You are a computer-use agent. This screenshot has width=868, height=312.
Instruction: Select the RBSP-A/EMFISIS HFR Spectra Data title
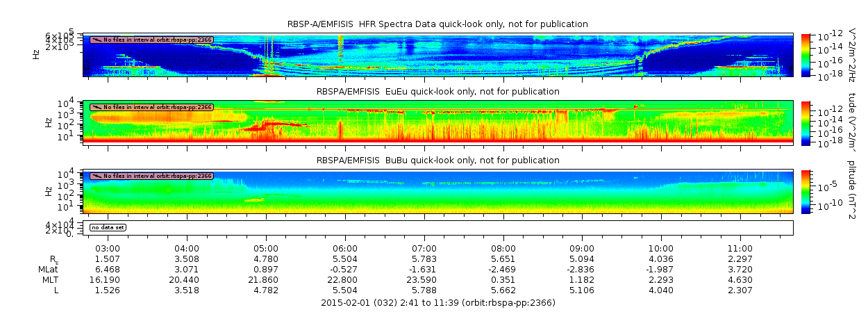point(437,24)
